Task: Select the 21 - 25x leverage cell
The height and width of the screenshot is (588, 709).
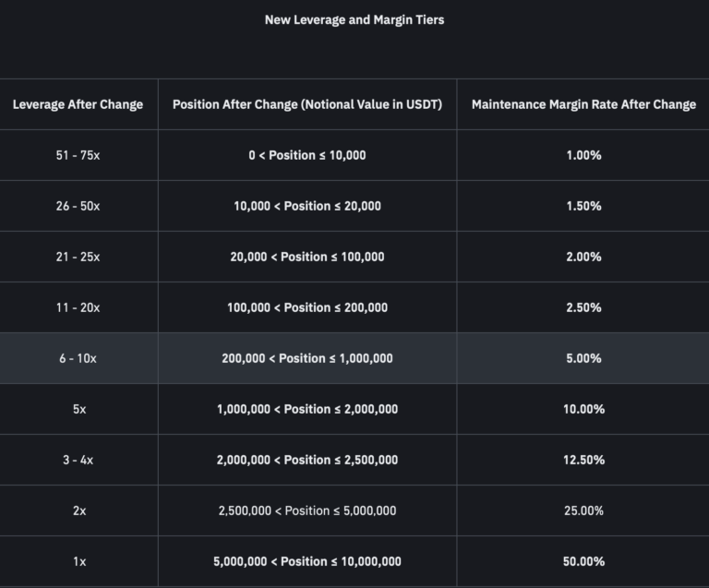Action: 78,257
